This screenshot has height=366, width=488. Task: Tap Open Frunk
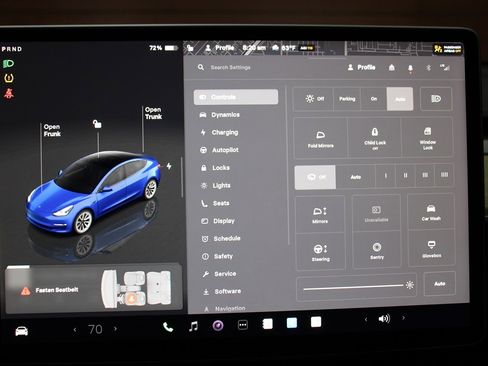tap(52, 130)
